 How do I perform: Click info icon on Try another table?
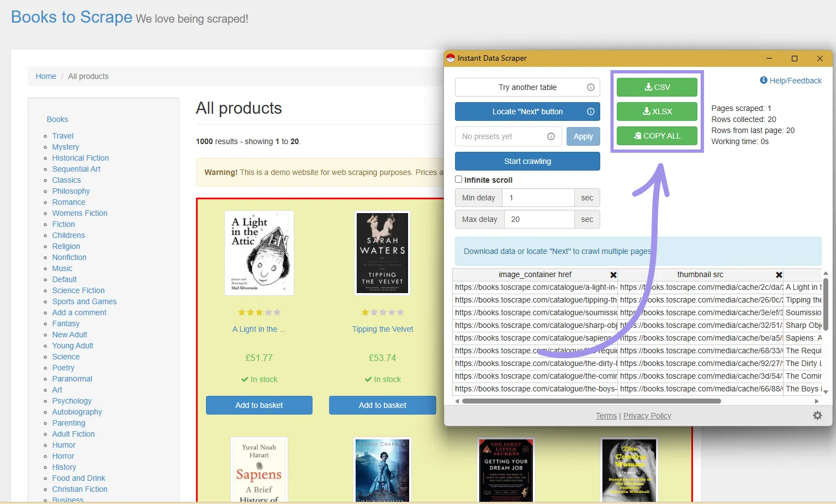(590, 87)
